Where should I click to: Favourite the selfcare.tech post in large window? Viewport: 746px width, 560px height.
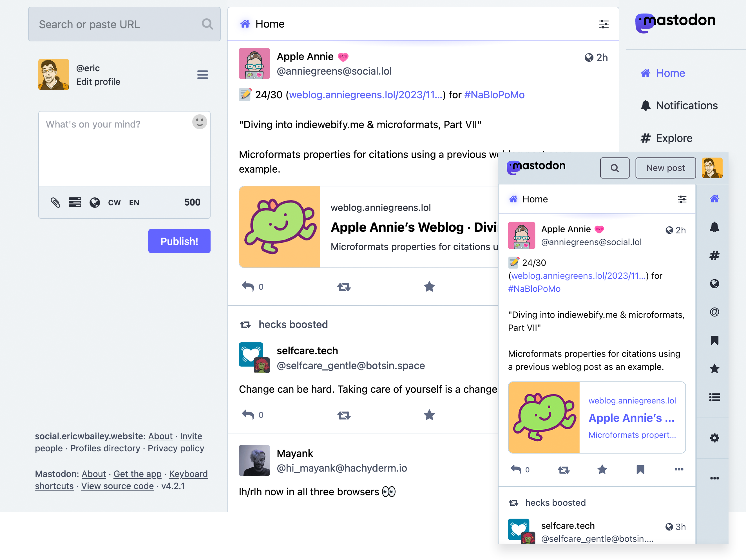pyautogui.click(x=429, y=415)
